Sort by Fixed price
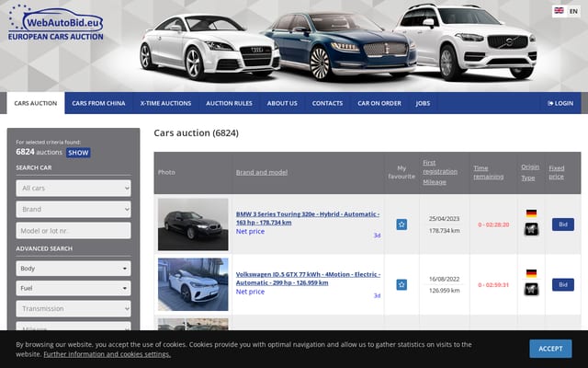The height and width of the screenshot is (368, 588). coord(557,172)
